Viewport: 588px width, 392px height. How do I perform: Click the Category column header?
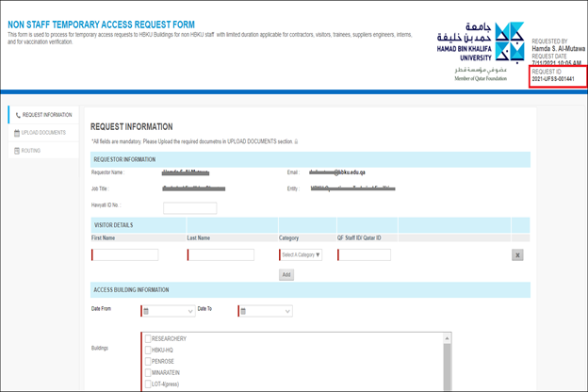(x=288, y=237)
